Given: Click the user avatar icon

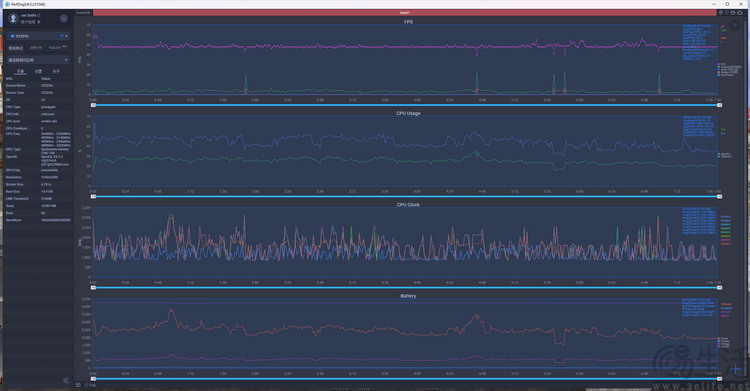Looking at the screenshot, I should [x=13, y=18].
